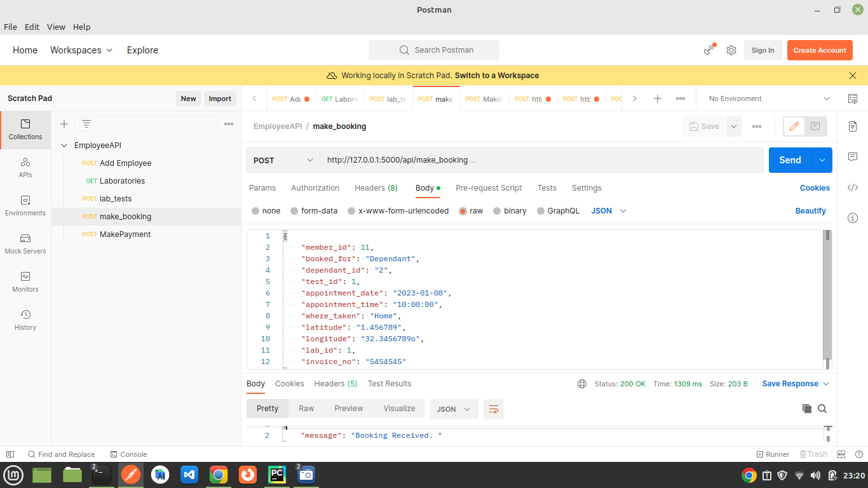This screenshot has height=488, width=868.
Task: Switch to the Tests tab
Action: click(546, 188)
